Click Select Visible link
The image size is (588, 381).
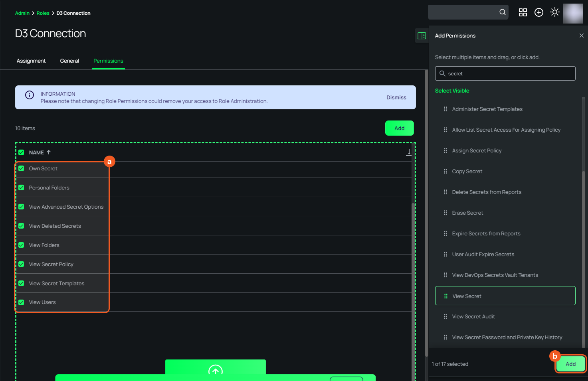452,91
